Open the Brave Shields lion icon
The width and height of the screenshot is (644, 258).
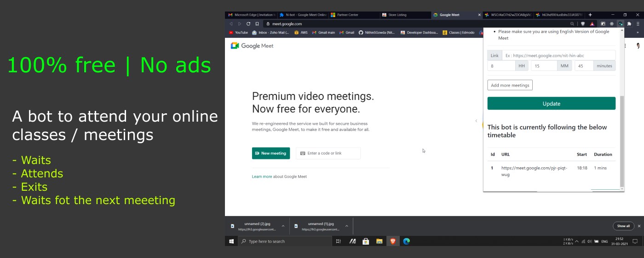point(583,23)
